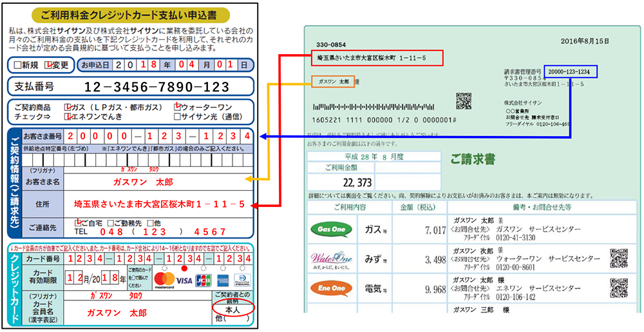Click the American Express logo
Screen dimensions: 644x332
pyautogui.click(x=223, y=280)
